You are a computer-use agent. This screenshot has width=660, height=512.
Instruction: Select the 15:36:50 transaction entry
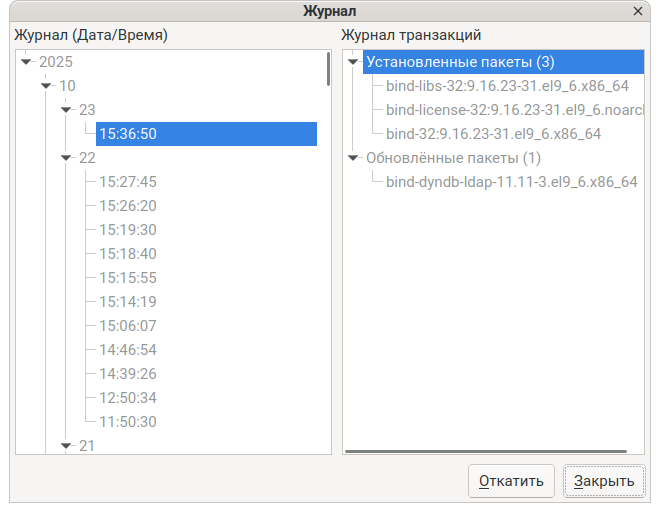click(x=128, y=134)
